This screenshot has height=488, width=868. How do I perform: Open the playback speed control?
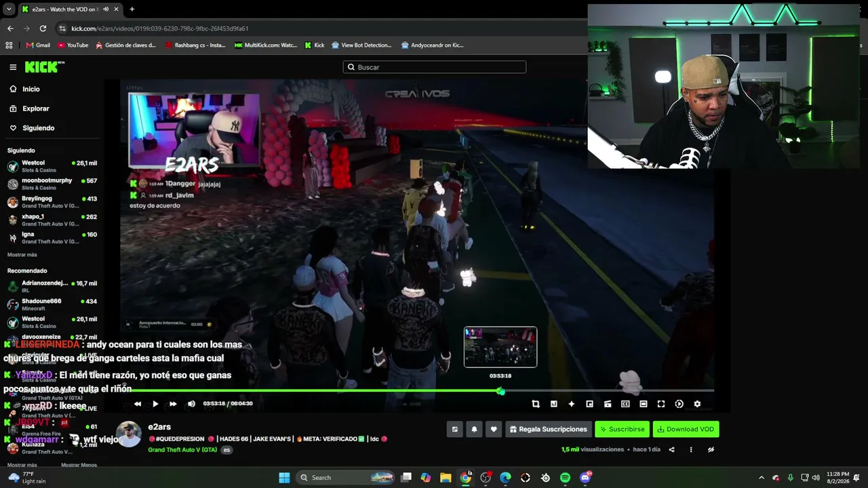(x=679, y=404)
